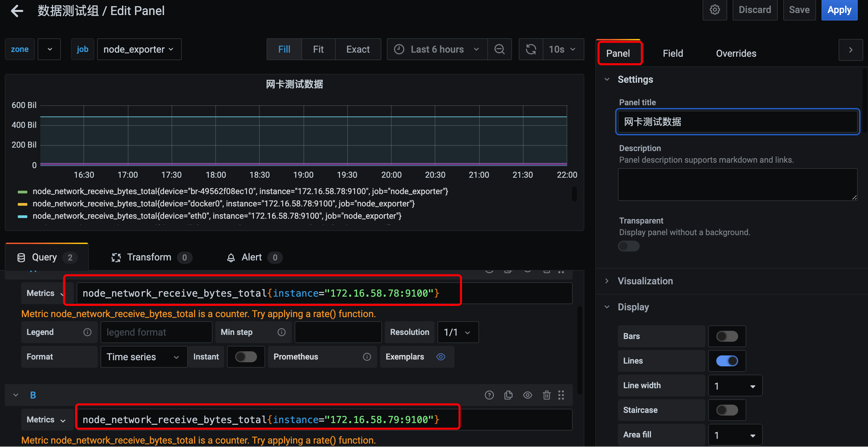This screenshot has height=447, width=868.
Task: Enable the Staircase switch
Action: [x=727, y=410]
